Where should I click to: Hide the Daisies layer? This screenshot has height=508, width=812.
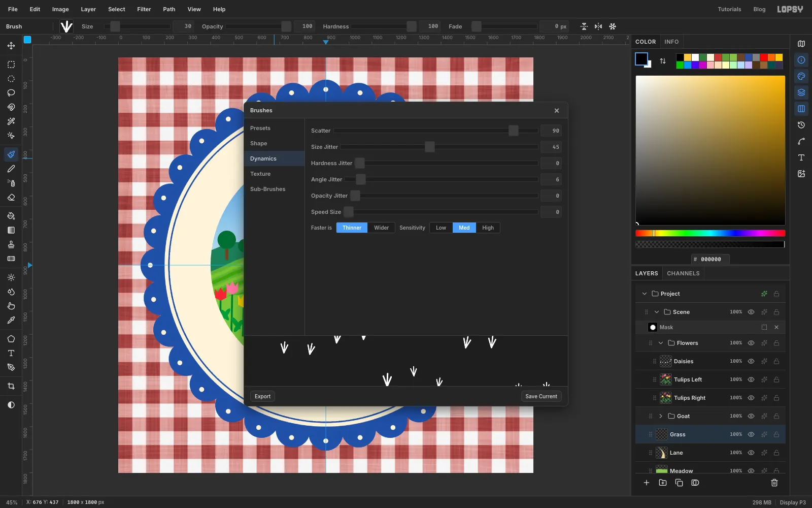(751, 361)
